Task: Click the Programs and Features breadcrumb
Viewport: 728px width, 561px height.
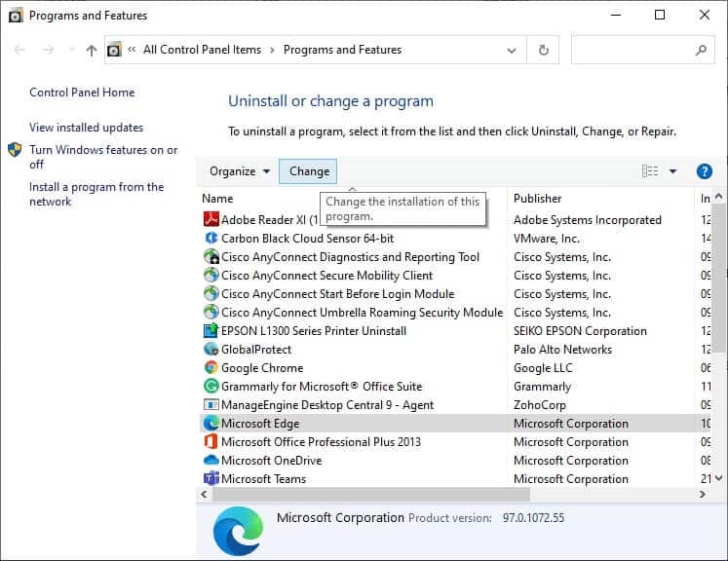Action: pyautogui.click(x=342, y=50)
